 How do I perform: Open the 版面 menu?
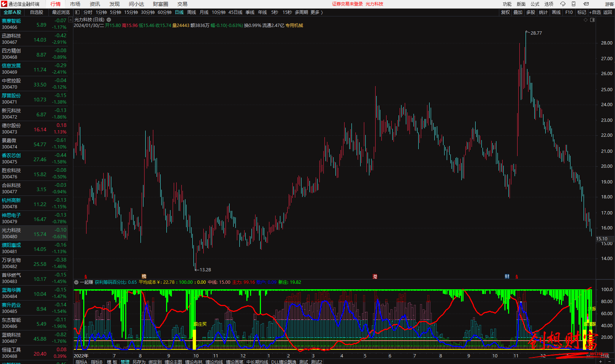(x=521, y=4)
